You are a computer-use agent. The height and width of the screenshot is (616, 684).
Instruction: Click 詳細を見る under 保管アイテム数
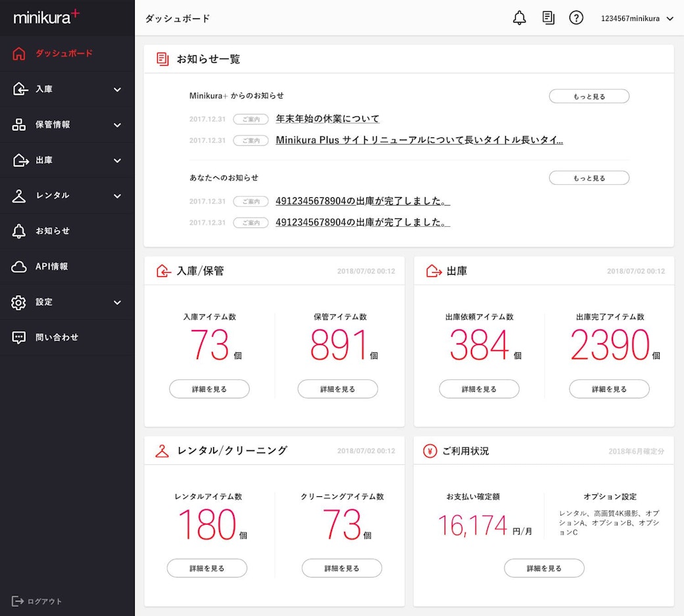point(337,389)
